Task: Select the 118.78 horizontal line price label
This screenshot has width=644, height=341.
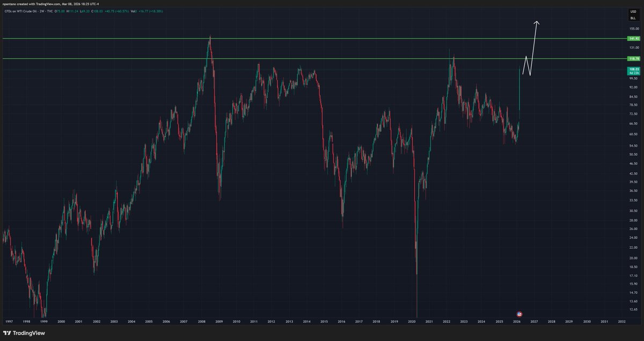Action: (x=634, y=58)
